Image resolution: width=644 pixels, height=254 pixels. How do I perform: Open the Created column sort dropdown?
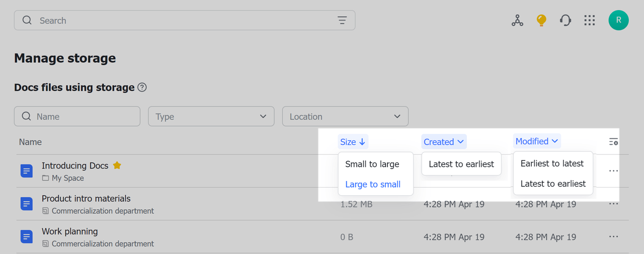(x=444, y=142)
